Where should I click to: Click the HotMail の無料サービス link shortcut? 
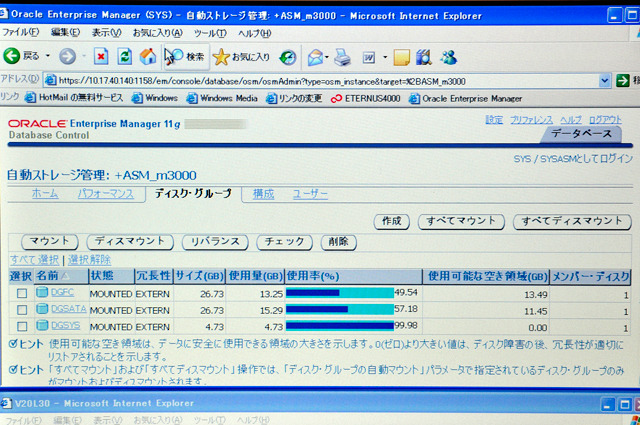[x=74, y=98]
